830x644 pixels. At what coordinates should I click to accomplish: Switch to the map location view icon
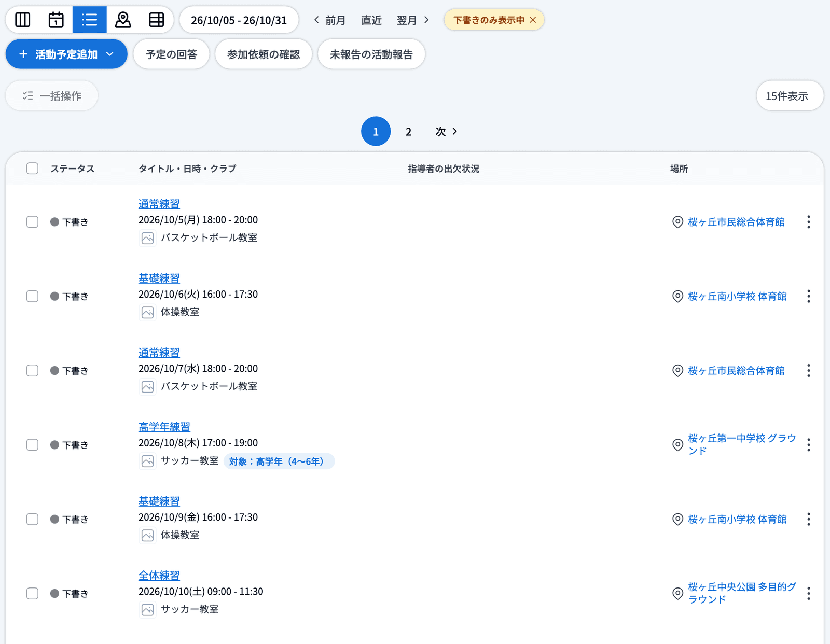click(123, 20)
